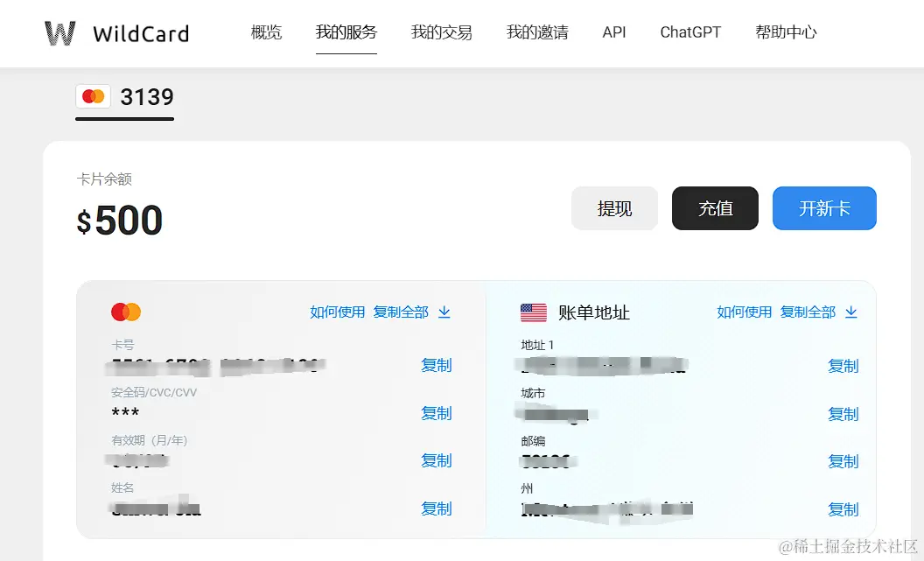Click the 账单地址 heading text
924x561 pixels.
click(594, 312)
